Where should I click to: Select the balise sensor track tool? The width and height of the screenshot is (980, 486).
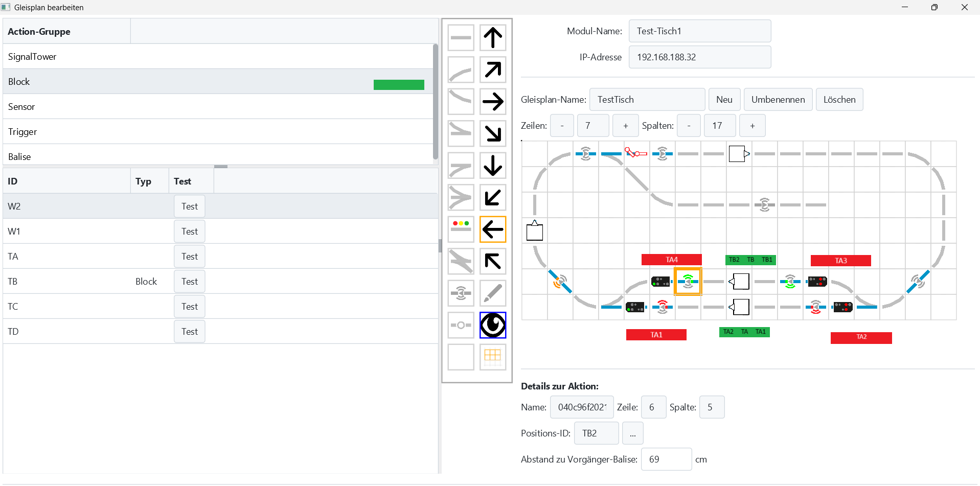(x=461, y=293)
